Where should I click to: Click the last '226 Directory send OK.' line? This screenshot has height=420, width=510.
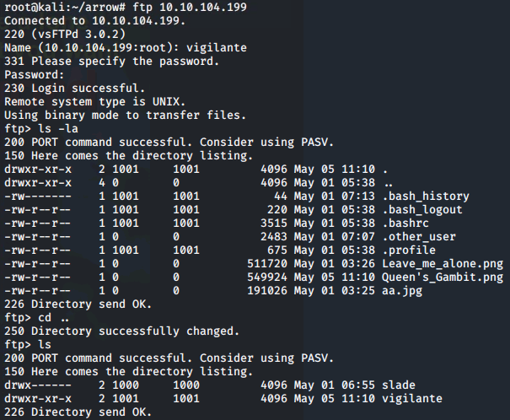tap(78, 412)
